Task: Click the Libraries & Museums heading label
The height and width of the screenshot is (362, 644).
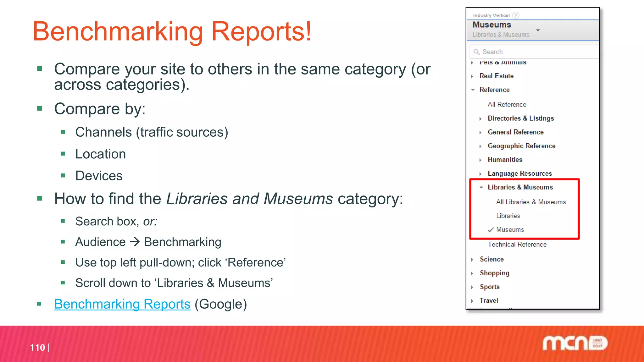Action: point(520,187)
